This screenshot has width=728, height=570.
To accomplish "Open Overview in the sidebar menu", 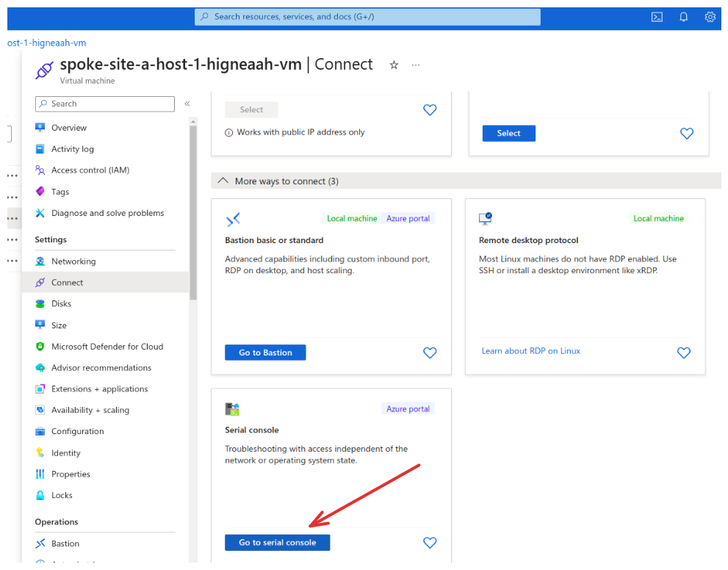I will coord(69,128).
